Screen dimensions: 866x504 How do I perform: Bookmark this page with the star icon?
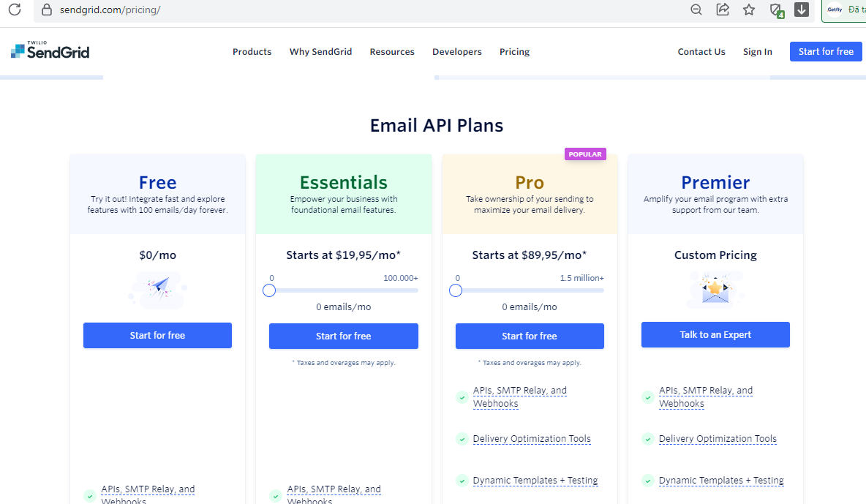pyautogui.click(x=749, y=10)
